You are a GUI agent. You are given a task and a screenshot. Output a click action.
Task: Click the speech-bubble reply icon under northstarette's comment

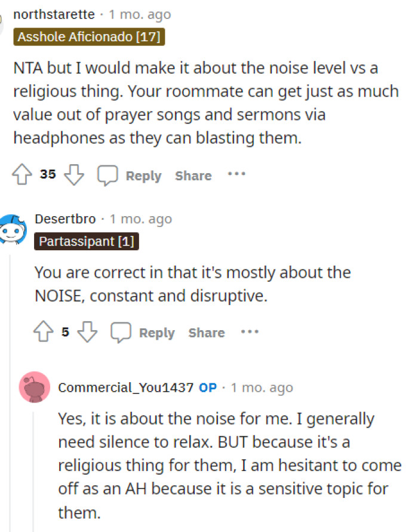pyautogui.click(x=107, y=174)
